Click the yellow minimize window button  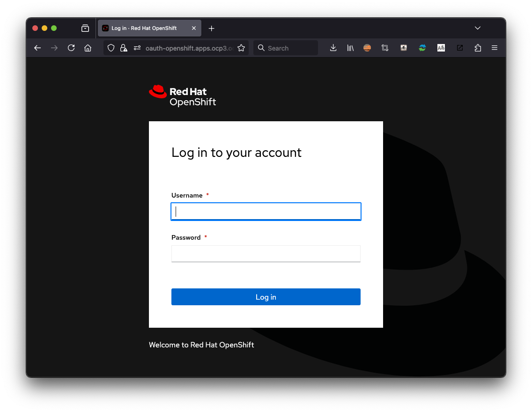pyautogui.click(x=44, y=28)
